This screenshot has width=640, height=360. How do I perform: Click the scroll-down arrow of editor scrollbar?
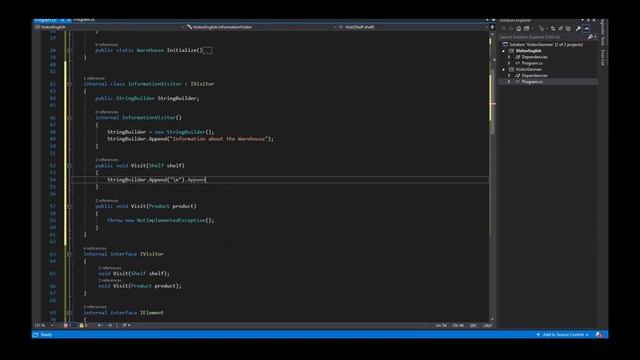click(x=492, y=320)
